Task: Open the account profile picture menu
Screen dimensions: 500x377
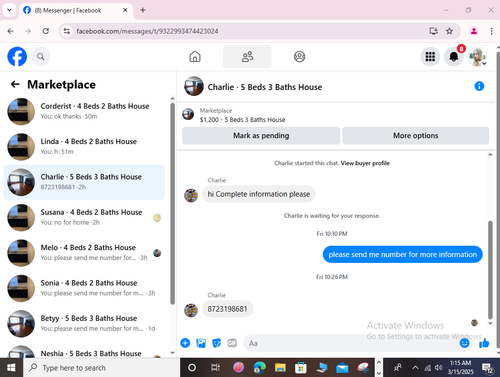Action: 477,57
